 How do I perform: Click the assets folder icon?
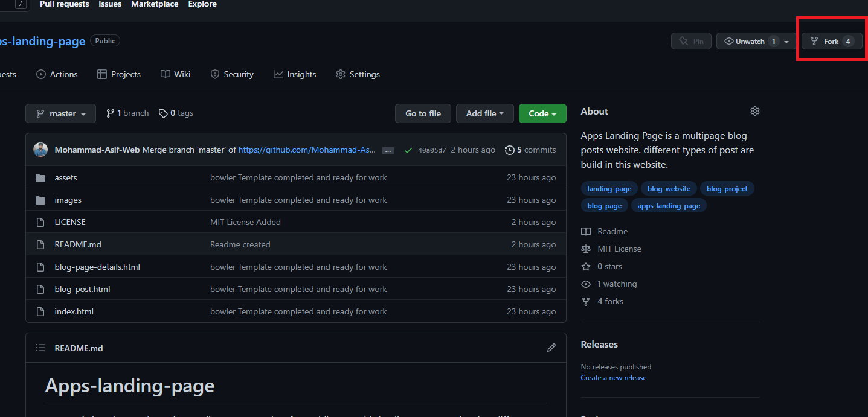click(40, 178)
